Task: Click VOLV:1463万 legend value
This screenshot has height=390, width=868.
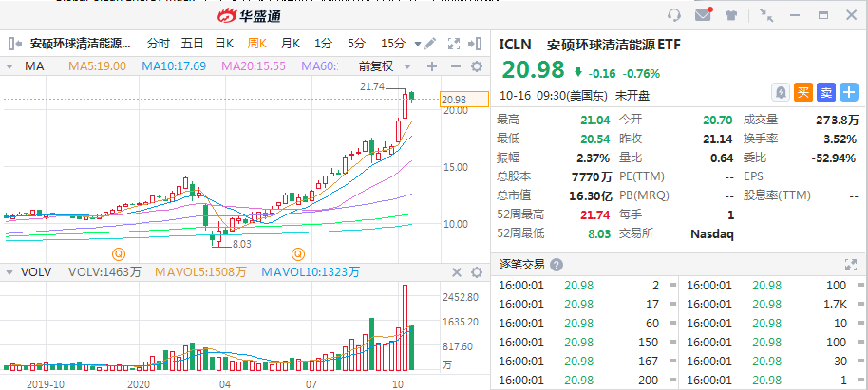Action: [x=104, y=272]
